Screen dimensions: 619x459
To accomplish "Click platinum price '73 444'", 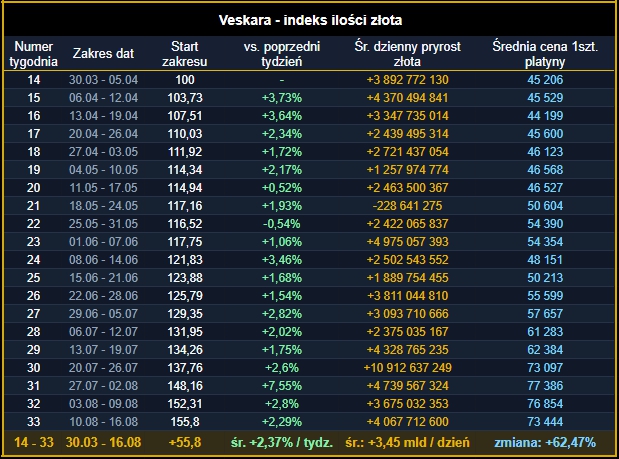I will click(x=545, y=422).
